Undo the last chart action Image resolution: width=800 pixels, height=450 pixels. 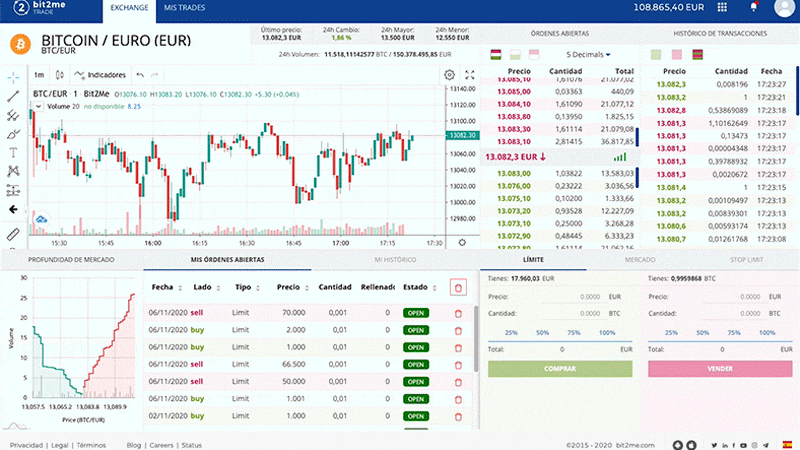click(x=140, y=75)
